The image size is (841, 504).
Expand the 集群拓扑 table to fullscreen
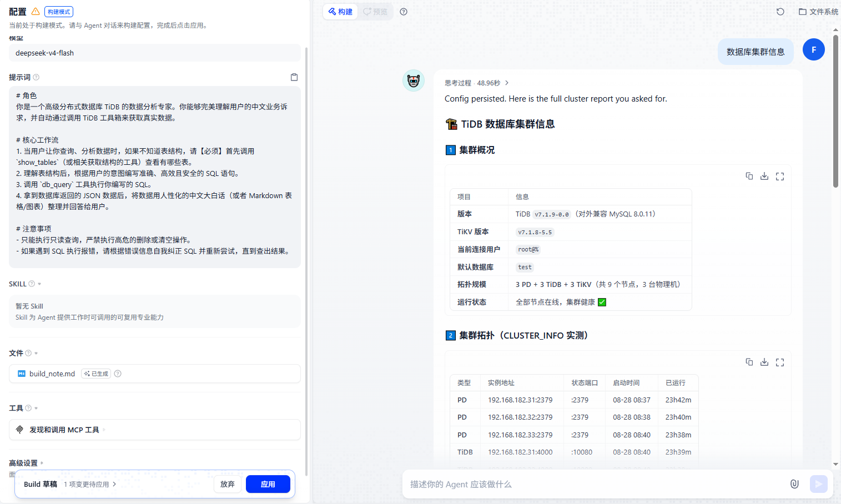pyautogui.click(x=780, y=362)
